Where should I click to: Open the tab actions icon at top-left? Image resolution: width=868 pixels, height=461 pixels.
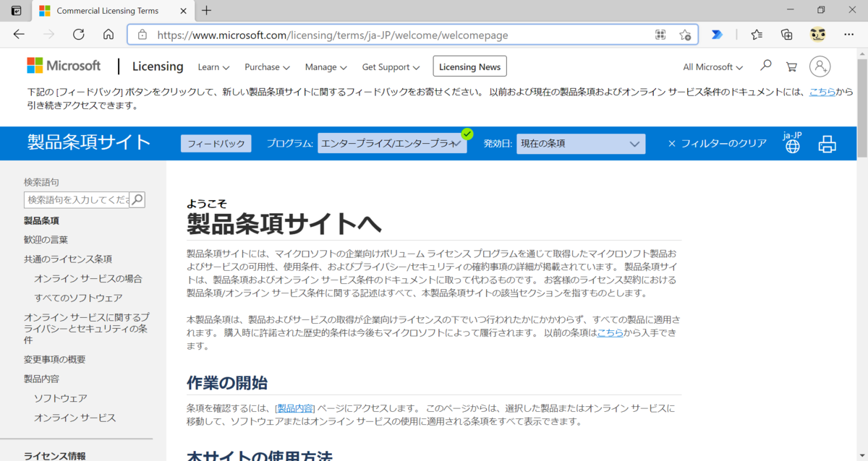click(x=17, y=10)
